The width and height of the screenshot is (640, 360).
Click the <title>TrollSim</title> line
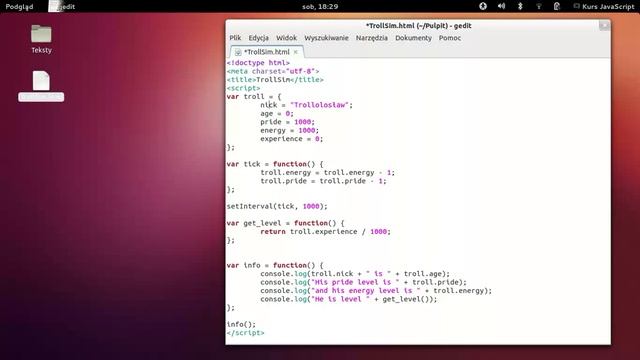[x=275, y=80]
